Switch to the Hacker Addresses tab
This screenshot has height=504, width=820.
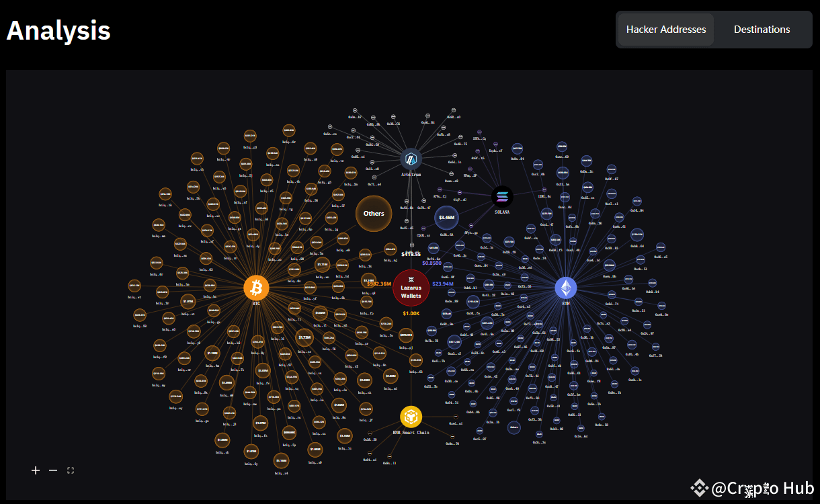(x=666, y=30)
